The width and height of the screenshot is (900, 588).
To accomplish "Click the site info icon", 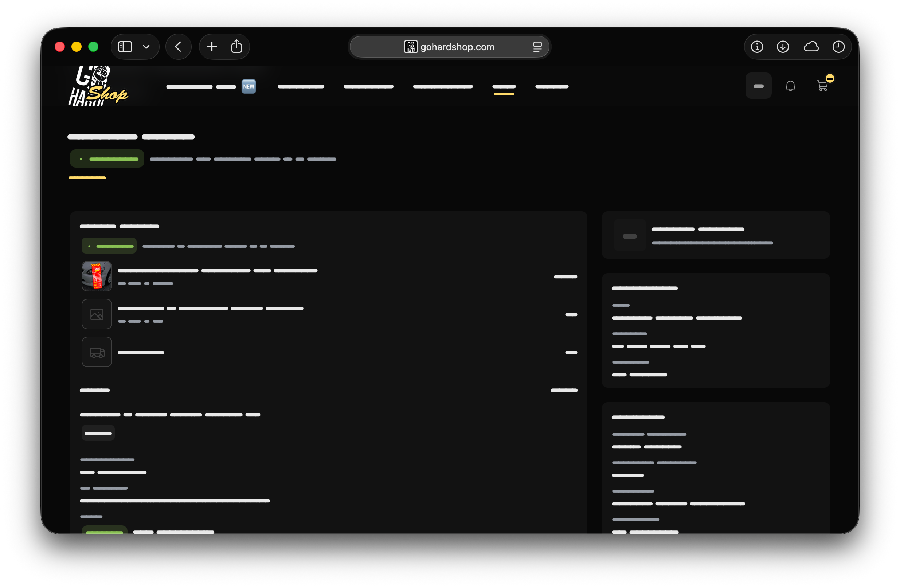I will 757,47.
